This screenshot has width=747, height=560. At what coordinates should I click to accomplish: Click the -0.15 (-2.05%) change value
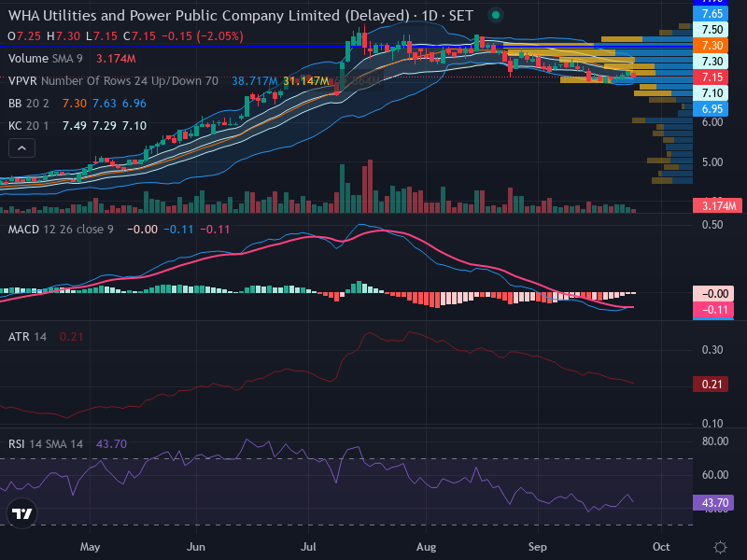[x=203, y=36]
